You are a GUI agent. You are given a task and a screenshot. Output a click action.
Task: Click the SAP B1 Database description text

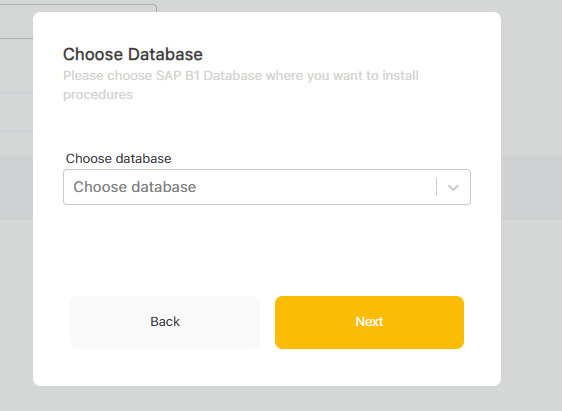pos(241,85)
